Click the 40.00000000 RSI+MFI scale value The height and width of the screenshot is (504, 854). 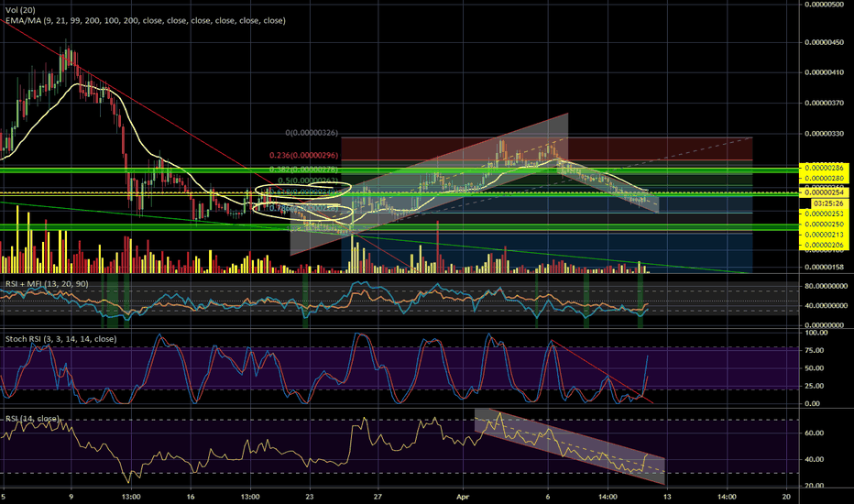point(826,306)
